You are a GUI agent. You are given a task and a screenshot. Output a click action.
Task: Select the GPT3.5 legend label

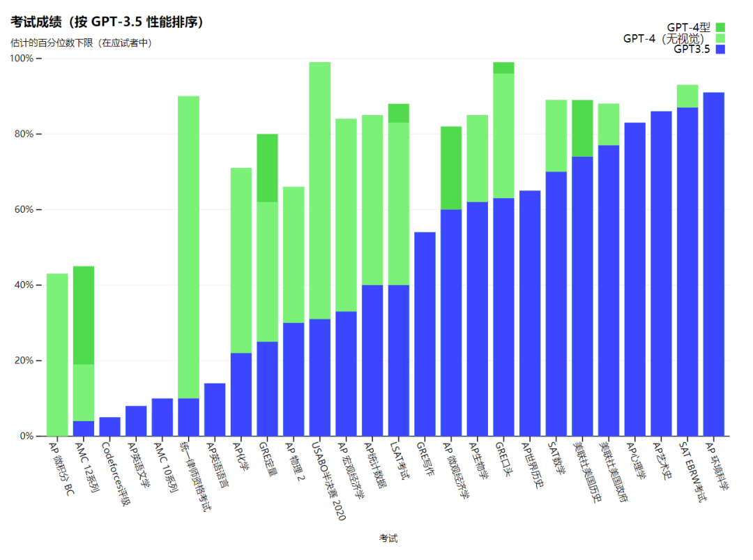[692, 49]
